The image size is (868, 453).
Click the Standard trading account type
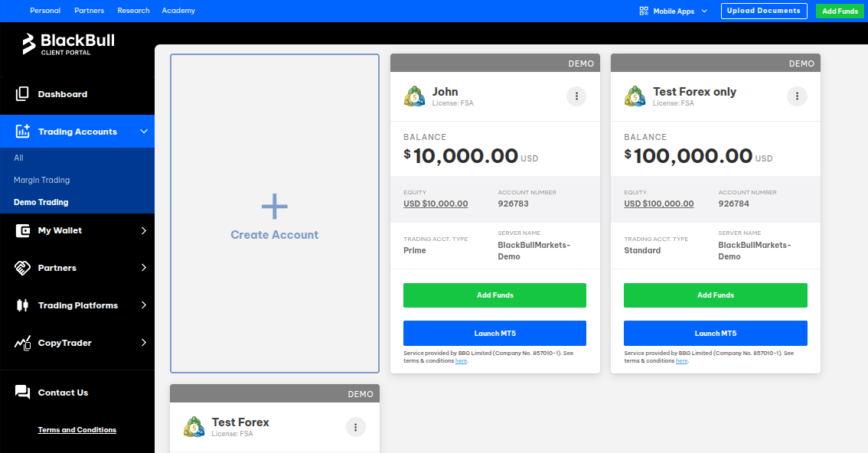[642, 250]
